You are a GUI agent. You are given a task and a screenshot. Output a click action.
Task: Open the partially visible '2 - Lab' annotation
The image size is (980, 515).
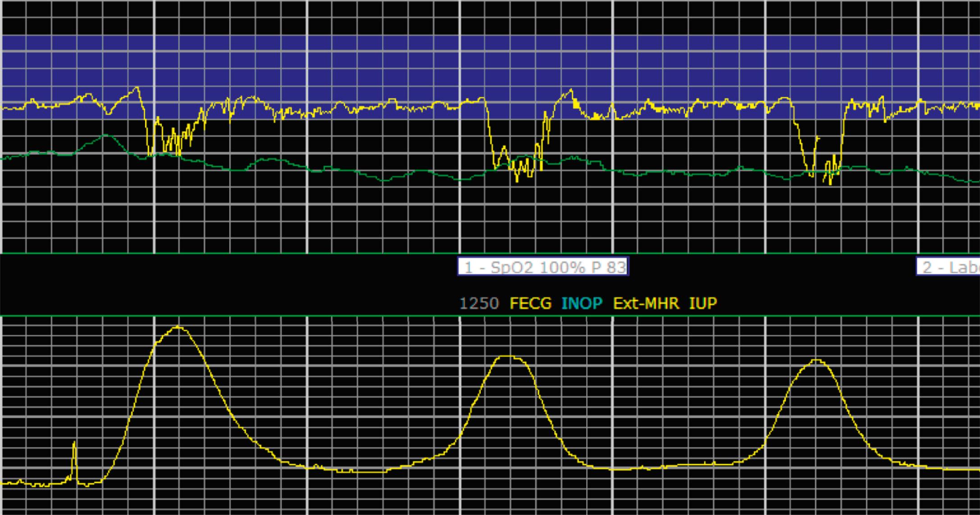(x=948, y=267)
